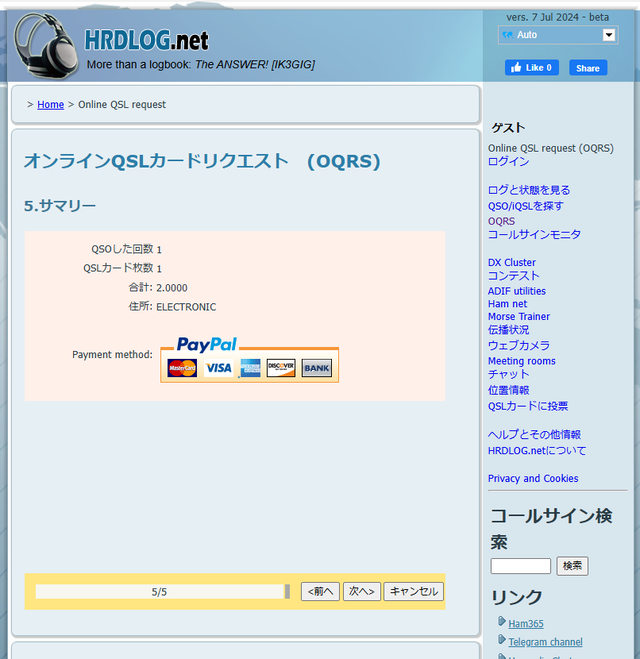Click the 合計 2.0000 total value
The height and width of the screenshot is (659, 640).
[x=172, y=288]
